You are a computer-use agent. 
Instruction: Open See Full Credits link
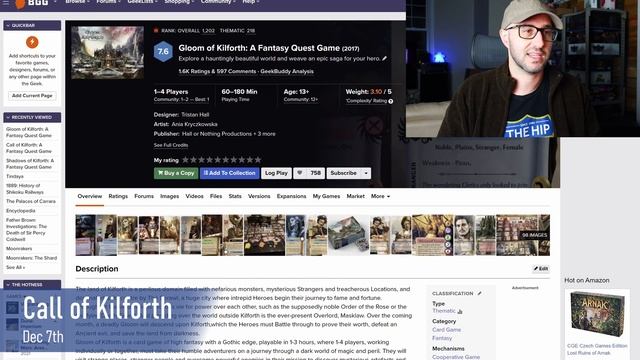(171, 145)
